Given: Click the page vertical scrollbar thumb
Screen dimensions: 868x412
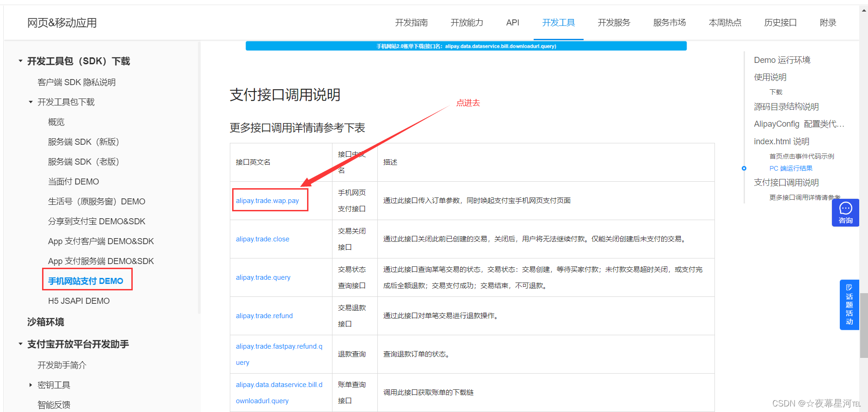Looking at the screenshot, I should coord(863,325).
